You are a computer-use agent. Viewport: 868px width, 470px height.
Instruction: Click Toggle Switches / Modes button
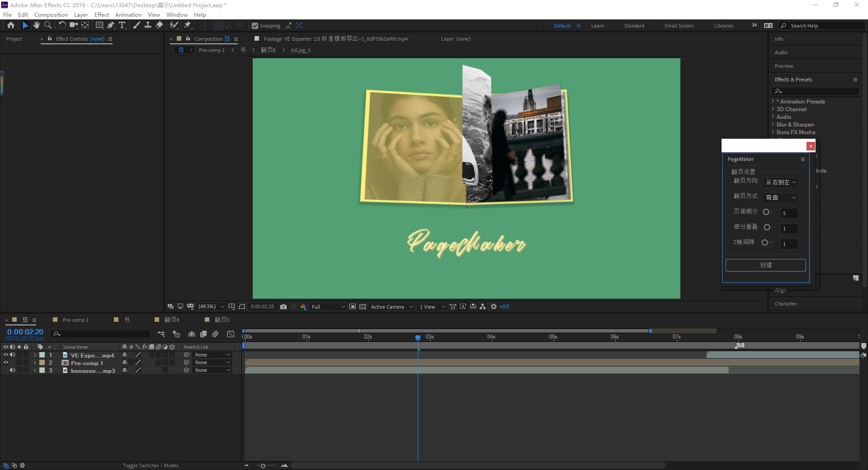pyautogui.click(x=151, y=465)
